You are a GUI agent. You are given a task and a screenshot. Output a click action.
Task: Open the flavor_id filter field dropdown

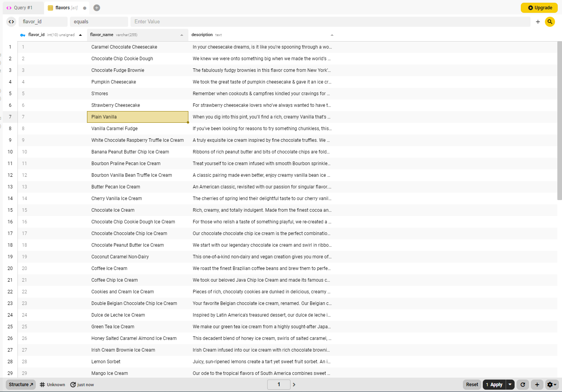pyautogui.click(x=43, y=22)
